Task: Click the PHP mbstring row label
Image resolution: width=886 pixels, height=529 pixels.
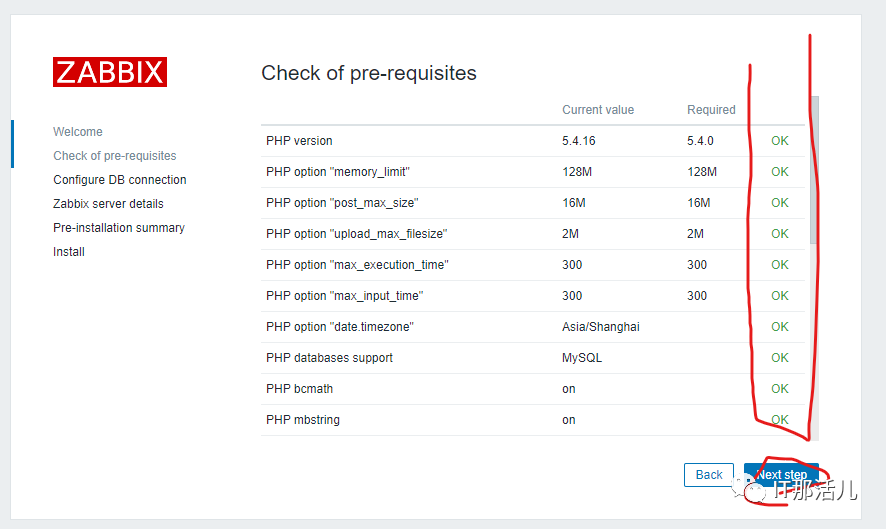Action: (303, 420)
